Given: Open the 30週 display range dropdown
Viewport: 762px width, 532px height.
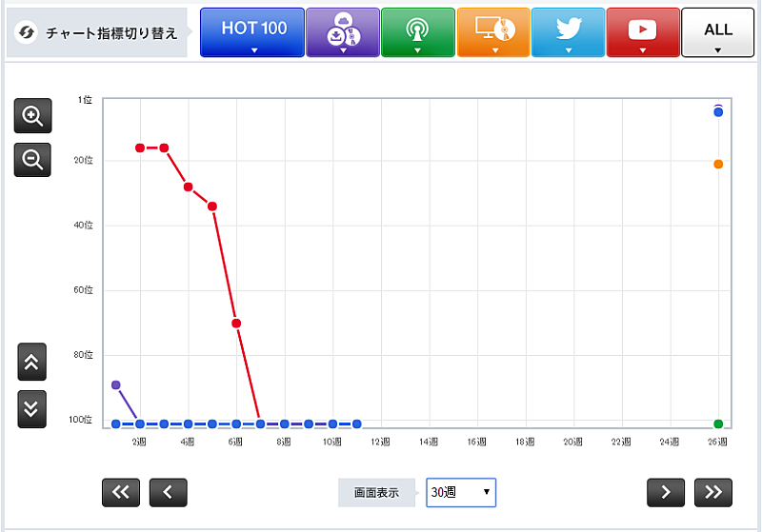Looking at the screenshot, I should click(x=461, y=492).
